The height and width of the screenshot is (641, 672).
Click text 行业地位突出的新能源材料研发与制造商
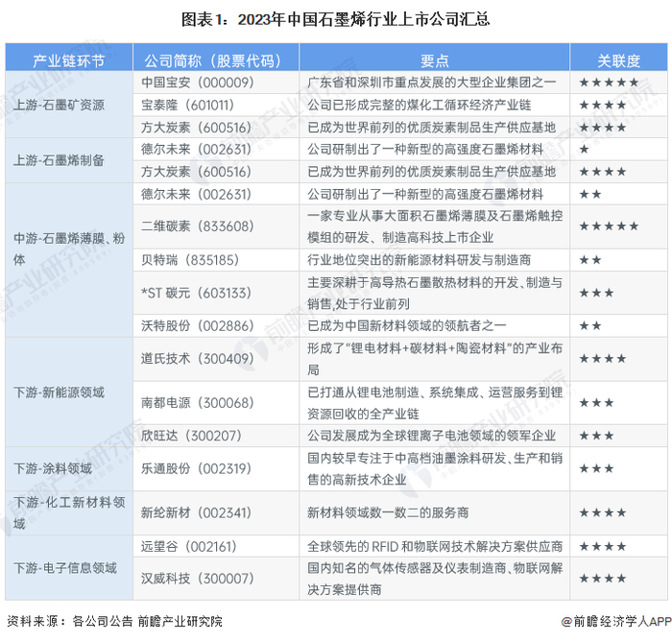pos(420,260)
